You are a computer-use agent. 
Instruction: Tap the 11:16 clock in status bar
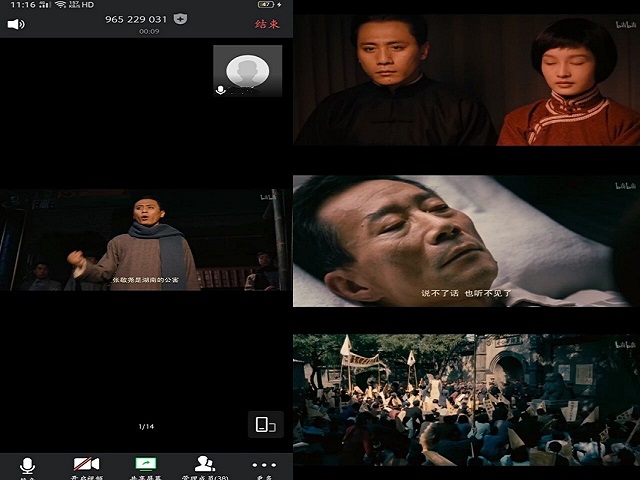[23, 5]
